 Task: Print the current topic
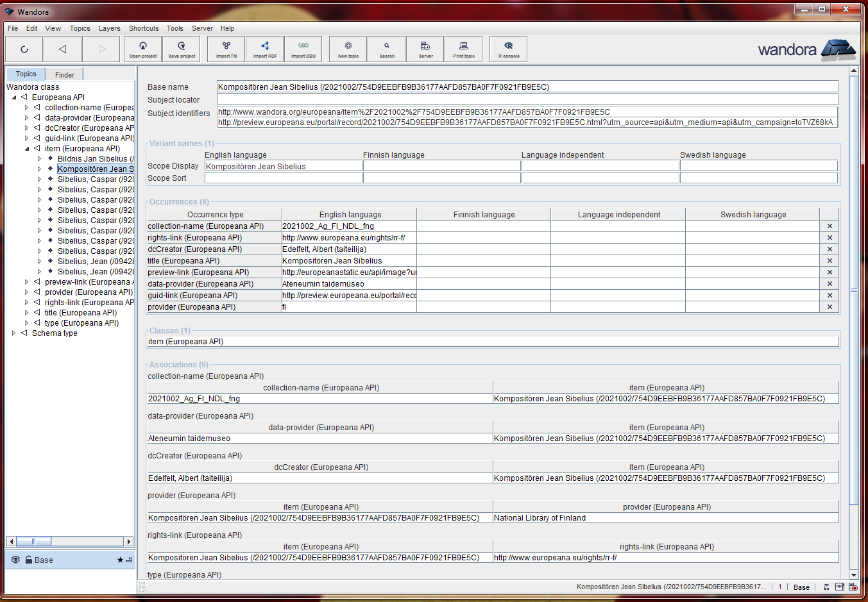(x=463, y=49)
